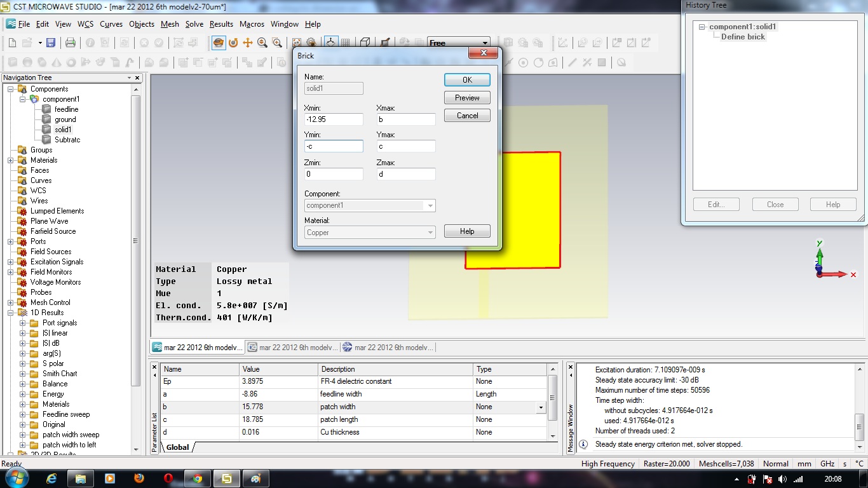Open the Macros menu

coord(252,24)
